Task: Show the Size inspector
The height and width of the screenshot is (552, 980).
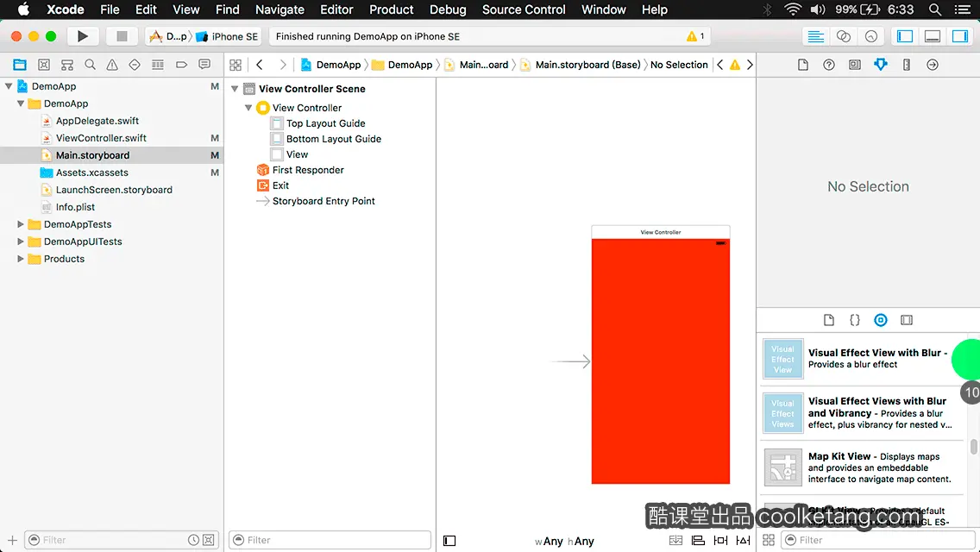Action: (x=907, y=65)
